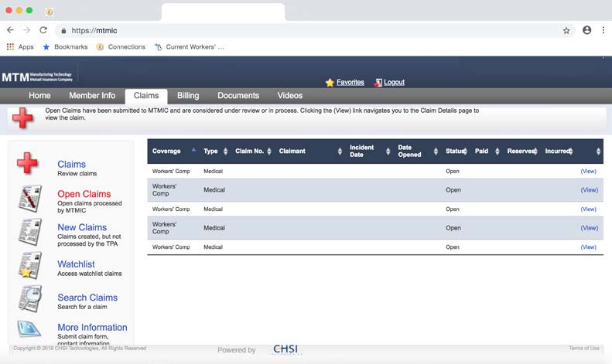Open the New Claims sidebar link
The height and width of the screenshot is (364, 612).
[x=82, y=227]
